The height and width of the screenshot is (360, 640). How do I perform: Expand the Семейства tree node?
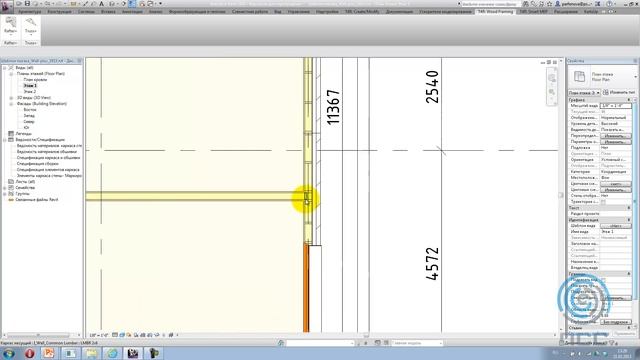[x=5, y=188]
